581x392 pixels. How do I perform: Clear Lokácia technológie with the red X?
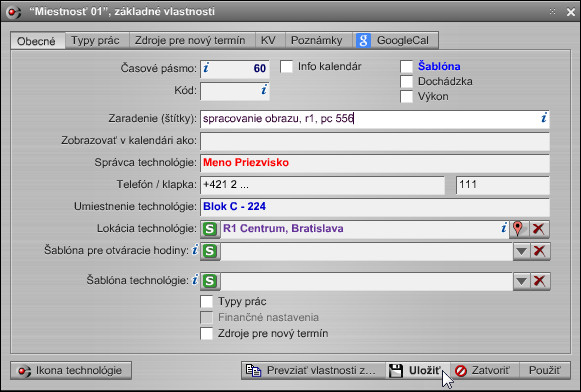(x=539, y=229)
